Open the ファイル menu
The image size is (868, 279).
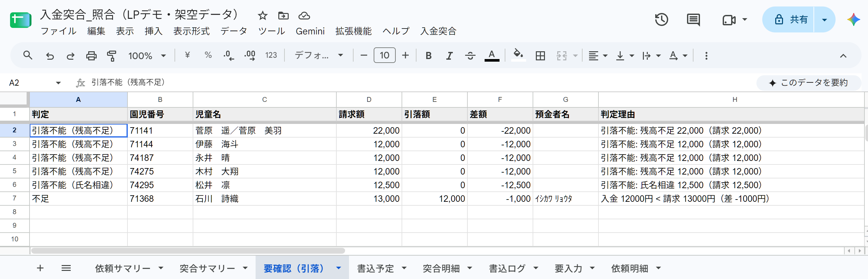[58, 31]
